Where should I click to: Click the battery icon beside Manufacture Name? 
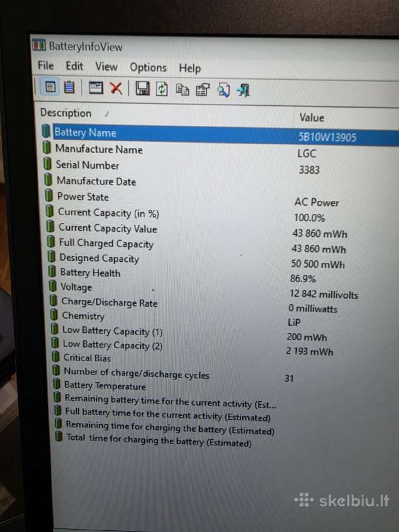click(x=47, y=148)
